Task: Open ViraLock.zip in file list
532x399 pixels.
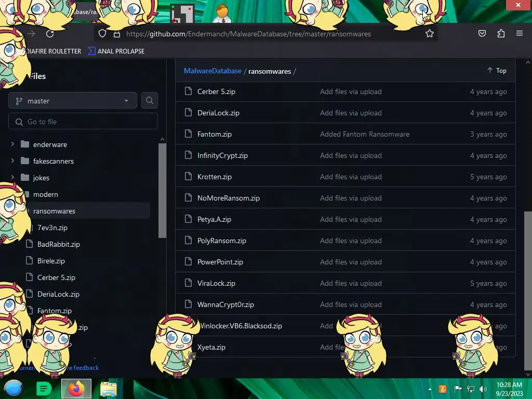Action: point(216,283)
